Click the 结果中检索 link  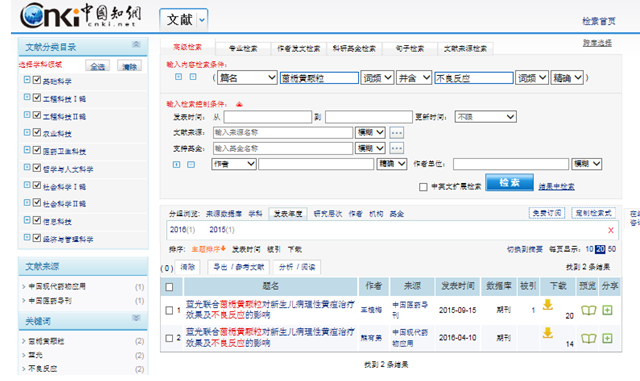[556, 187]
